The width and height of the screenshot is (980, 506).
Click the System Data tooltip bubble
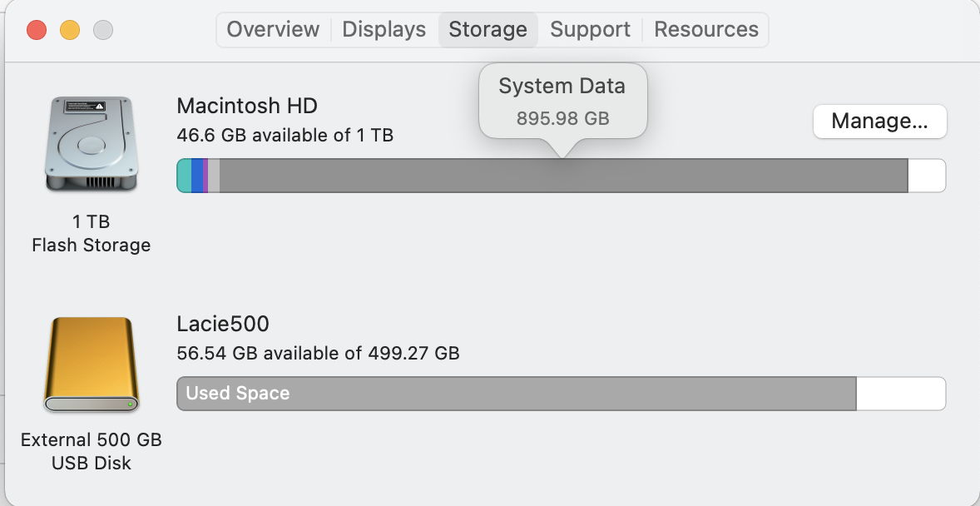pos(562,100)
